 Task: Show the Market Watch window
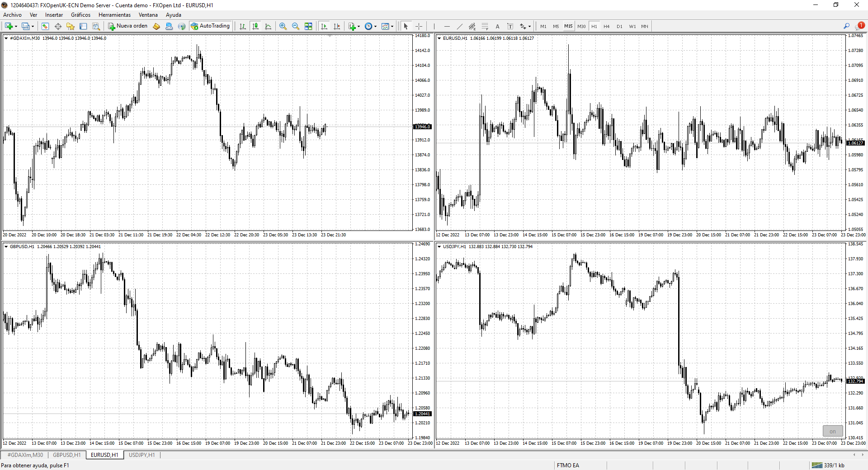coord(45,26)
